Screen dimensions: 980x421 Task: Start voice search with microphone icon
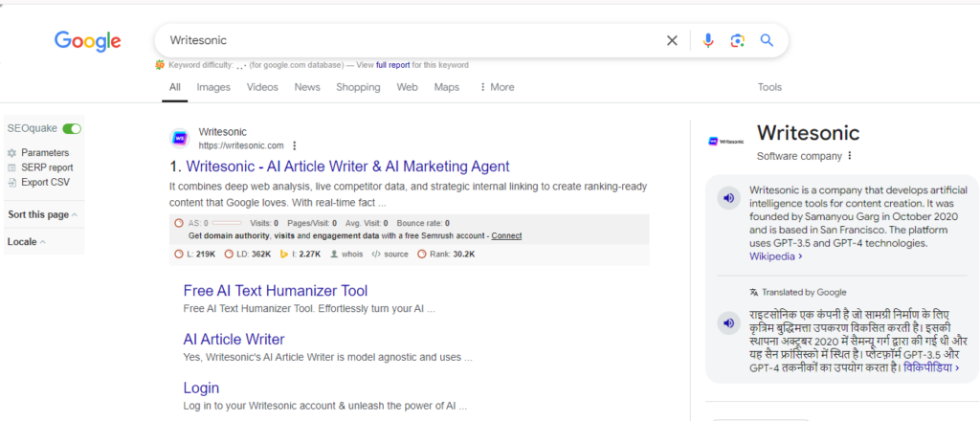[708, 40]
